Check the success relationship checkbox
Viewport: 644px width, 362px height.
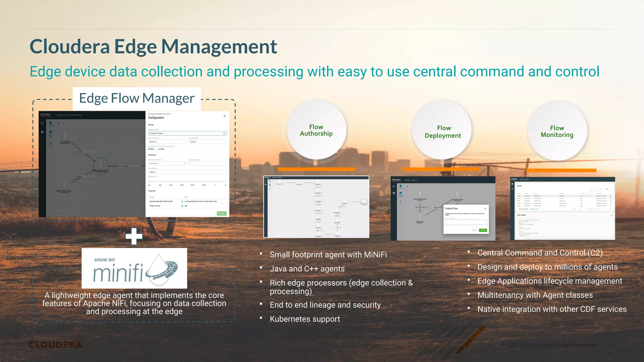(157, 149)
